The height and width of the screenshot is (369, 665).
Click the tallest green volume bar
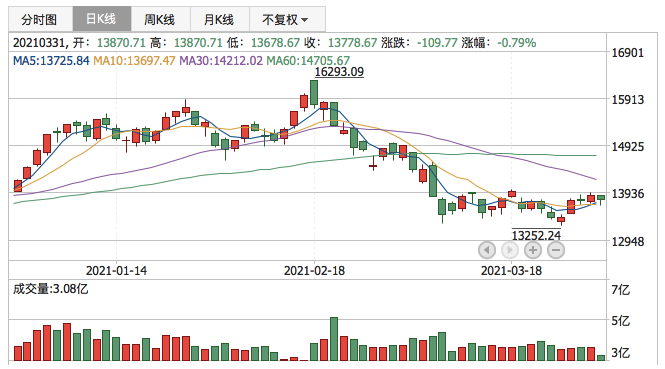pos(334,339)
